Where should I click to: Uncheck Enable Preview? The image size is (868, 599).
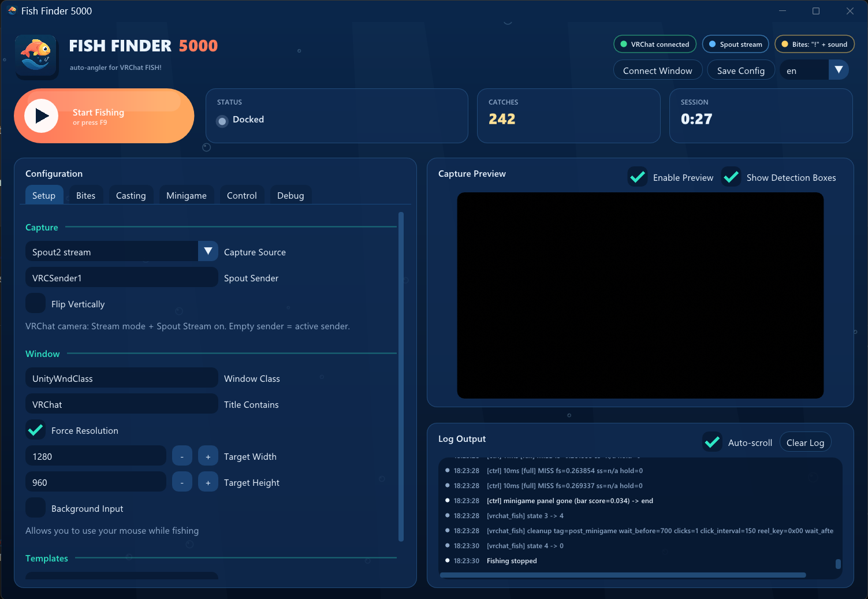point(638,177)
